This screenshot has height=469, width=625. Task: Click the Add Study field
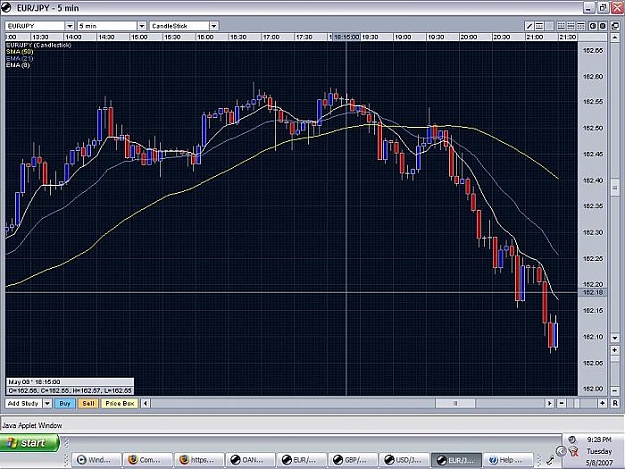(x=24, y=403)
